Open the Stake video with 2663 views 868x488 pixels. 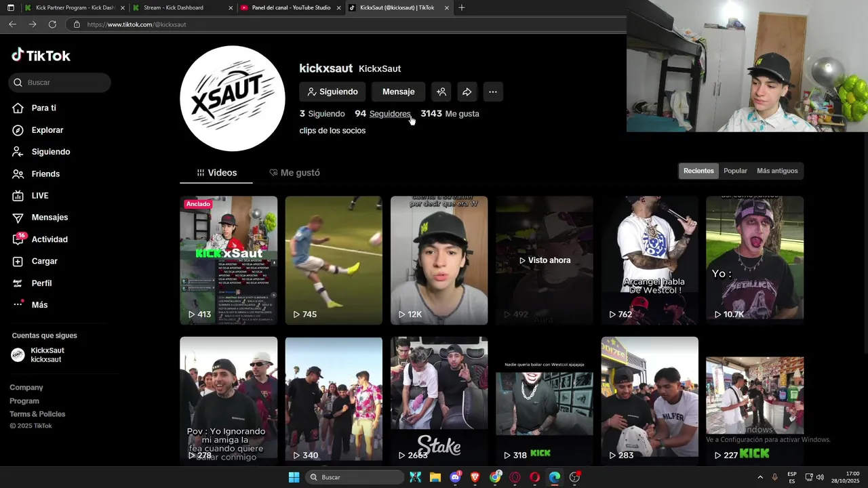tap(439, 401)
